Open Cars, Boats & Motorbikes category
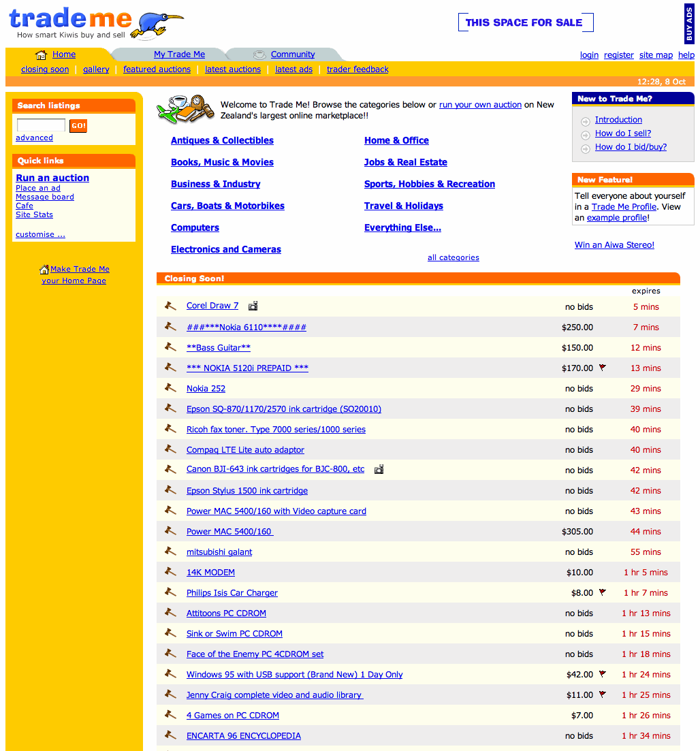This screenshot has width=700, height=751. point(227,206)
